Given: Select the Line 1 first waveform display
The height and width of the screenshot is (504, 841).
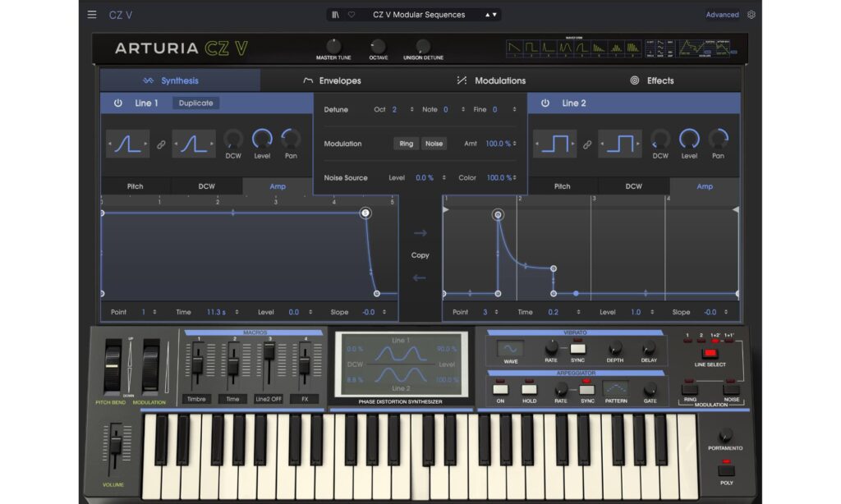Looking at the screenshot, I should [x=127, y=144].
